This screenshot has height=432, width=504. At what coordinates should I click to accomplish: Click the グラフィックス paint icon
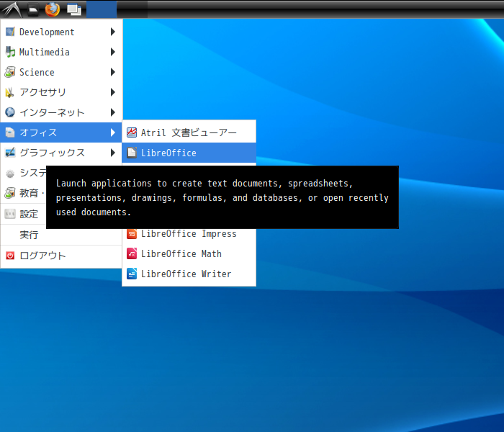click(10, 153)
